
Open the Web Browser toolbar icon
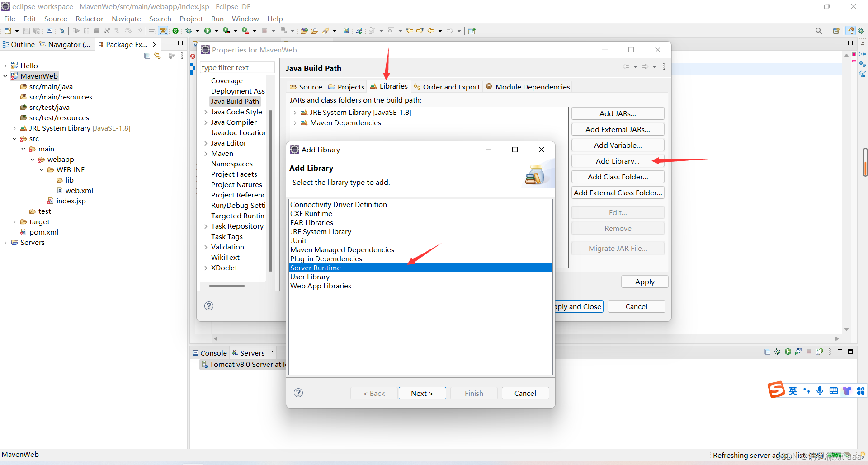click(x=346, y=30)
